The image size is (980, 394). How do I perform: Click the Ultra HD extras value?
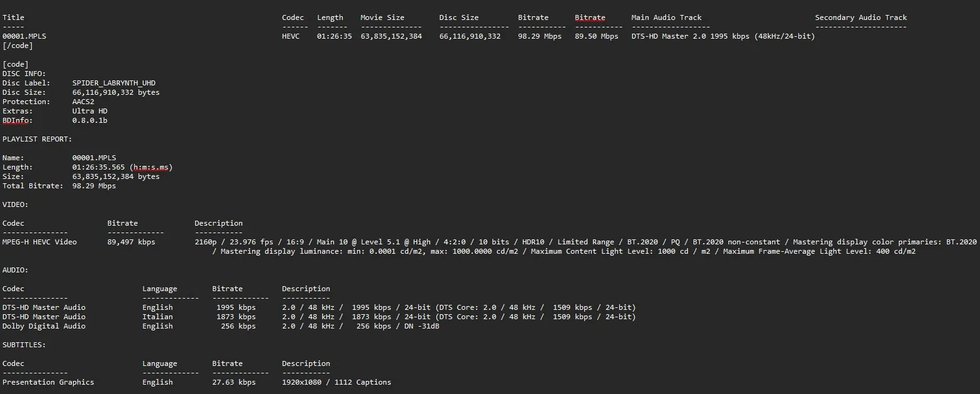[90, 111]
